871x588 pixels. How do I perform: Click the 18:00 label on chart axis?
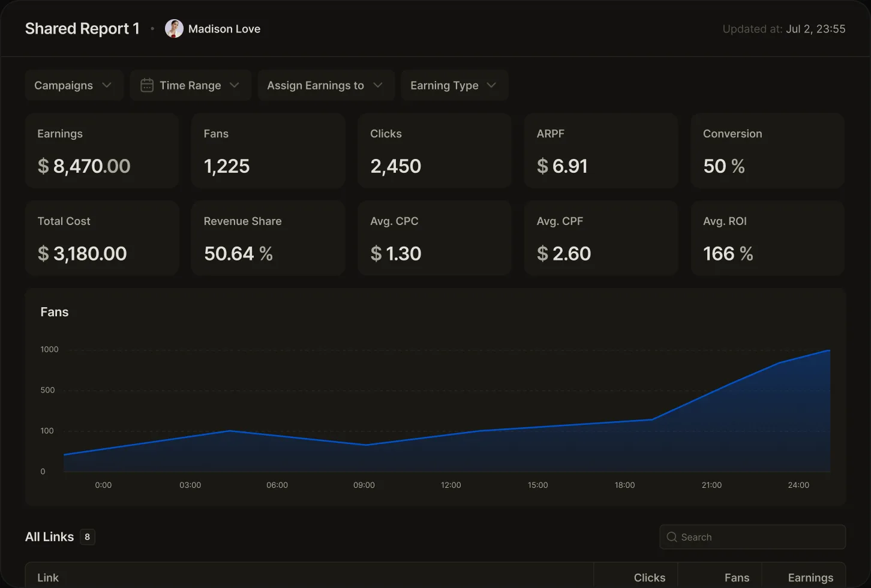[624, 485]
